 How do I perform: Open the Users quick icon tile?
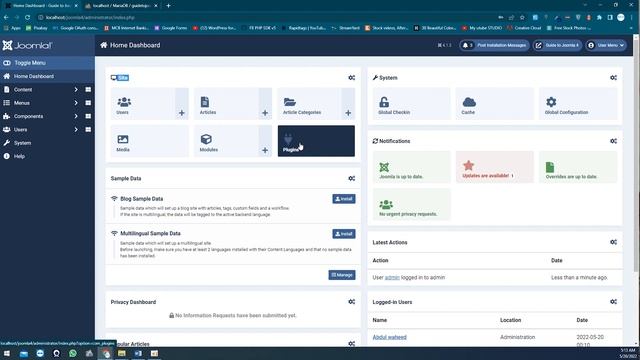143,104
